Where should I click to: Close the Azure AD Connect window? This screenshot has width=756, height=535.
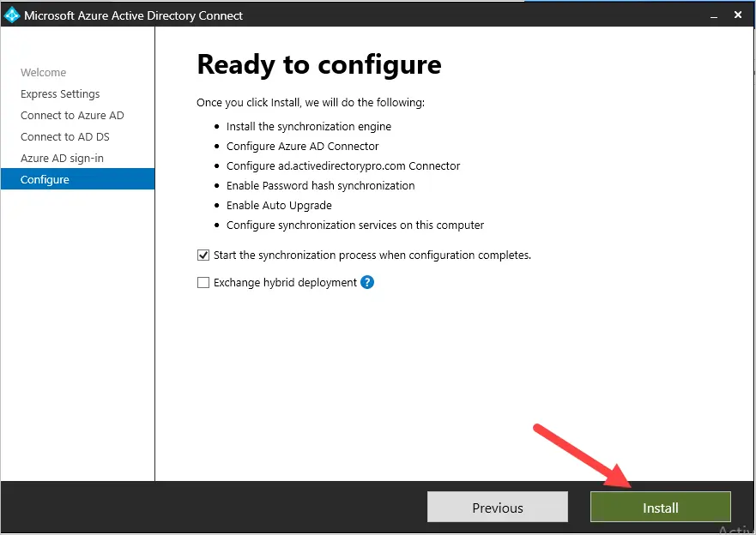(x=738, y=15)
